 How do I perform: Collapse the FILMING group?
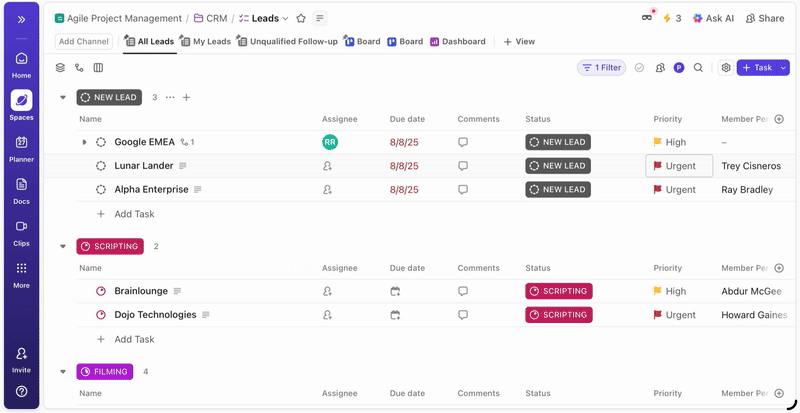(63, 372)
